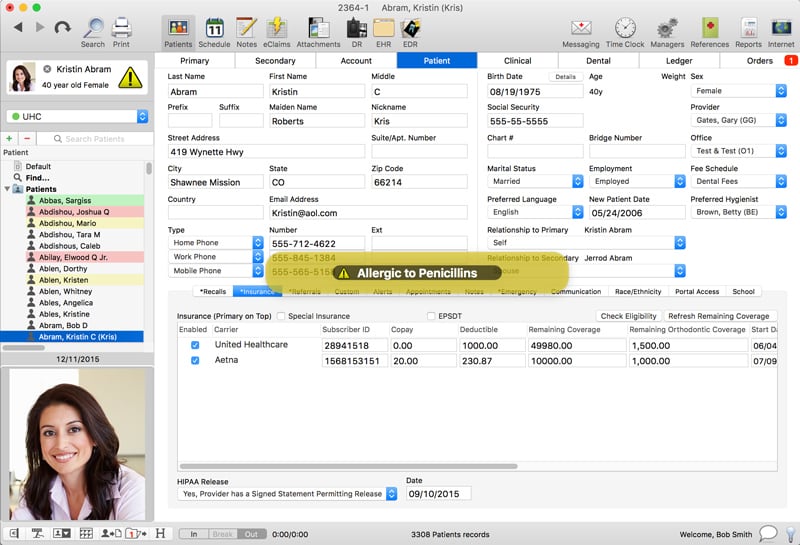
Task: Switch to the Primary tab
Action: [x=194, y=61]
